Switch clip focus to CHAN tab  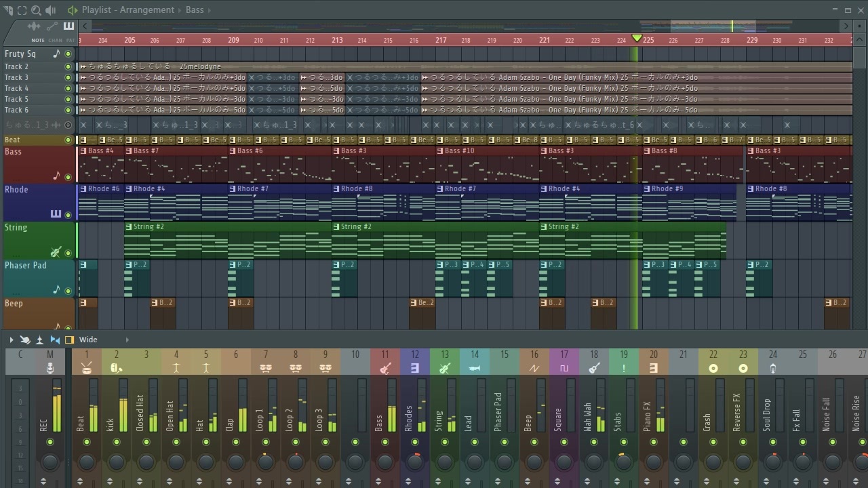tap(55, 41)
